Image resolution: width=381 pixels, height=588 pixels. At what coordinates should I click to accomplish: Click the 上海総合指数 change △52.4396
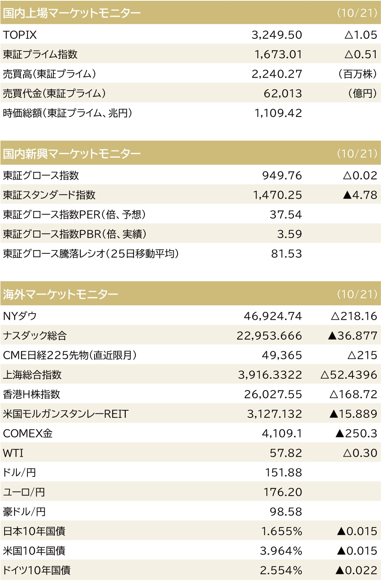pyautogui.click(x=349, y=375)
